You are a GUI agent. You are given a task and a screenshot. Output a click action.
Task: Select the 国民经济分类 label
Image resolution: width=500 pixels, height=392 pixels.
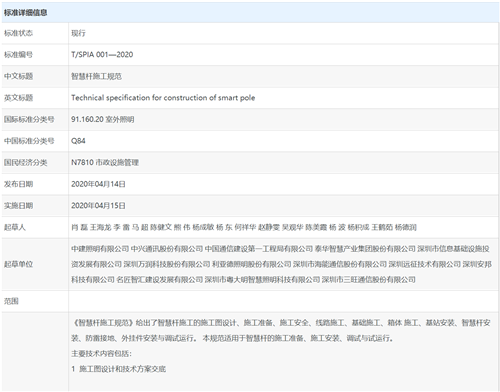tap(25, 162)
